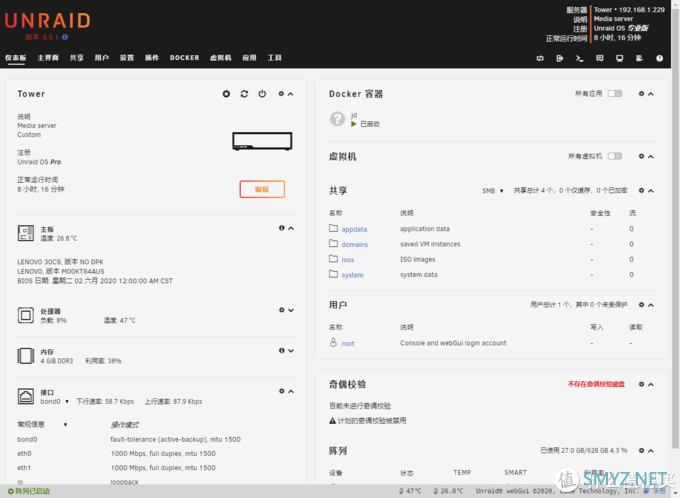The width and height of the screenshot is (680, 498).
Task: Collapse the interface section chevron
Action: [291, 391]
